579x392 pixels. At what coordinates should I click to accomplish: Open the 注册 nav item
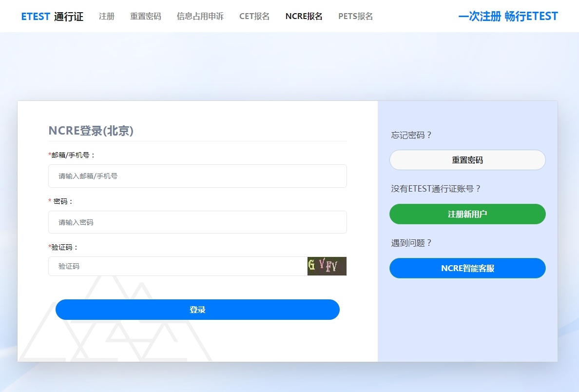[x=107, y=17]
